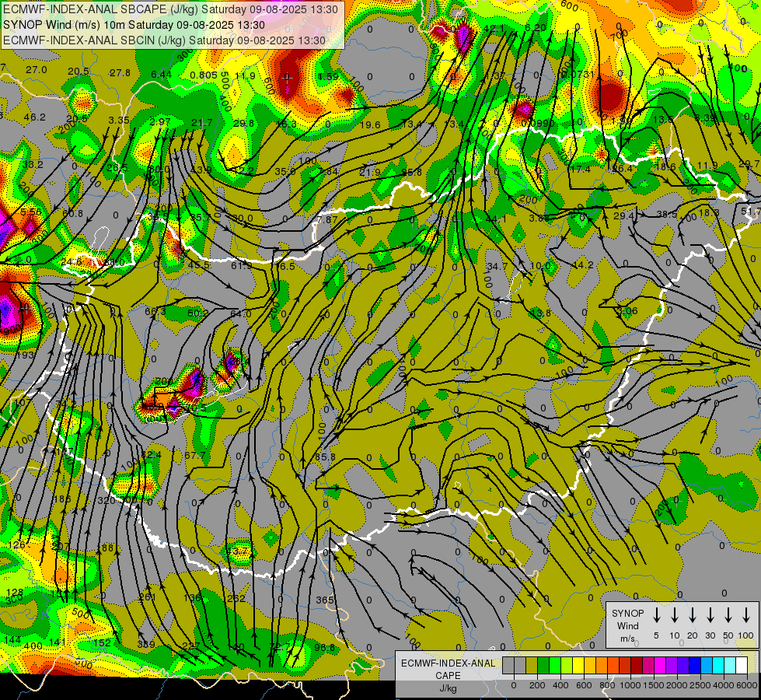Click the map value 27.8

click(x=120, y=73)
